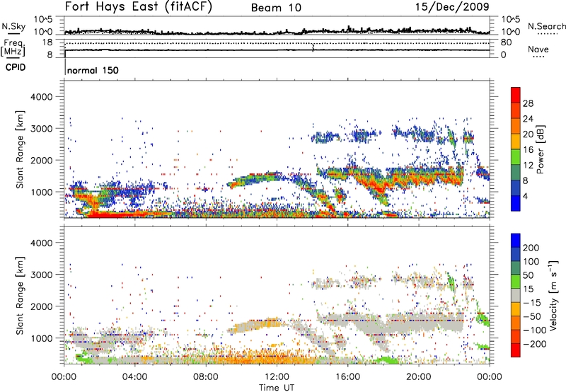The width and height of the screenshot is (566, 392).
Task: Click the '04:00' time axis tick label
Action: 135,377
